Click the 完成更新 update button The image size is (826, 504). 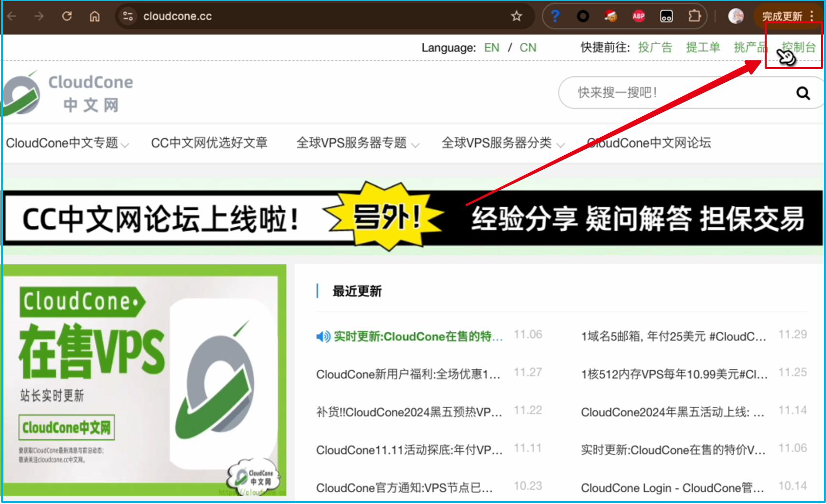click(x=782, y=16)
